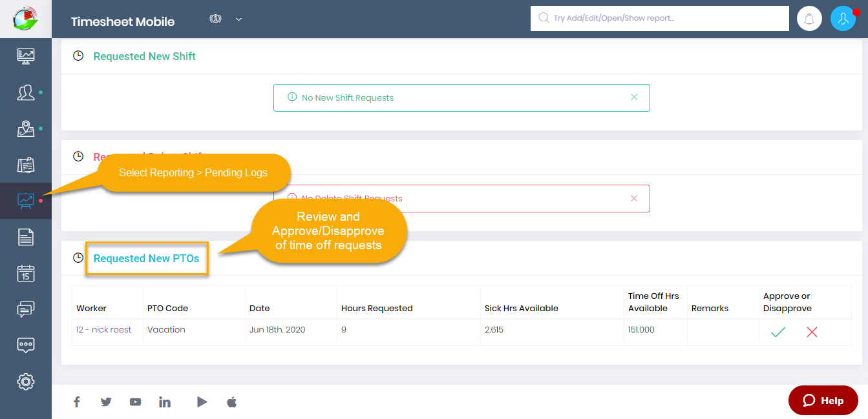Screen dimensions: 868x419
Task: Dismiss the No Delete Shift Requests notice
Action: coord(633,198)
